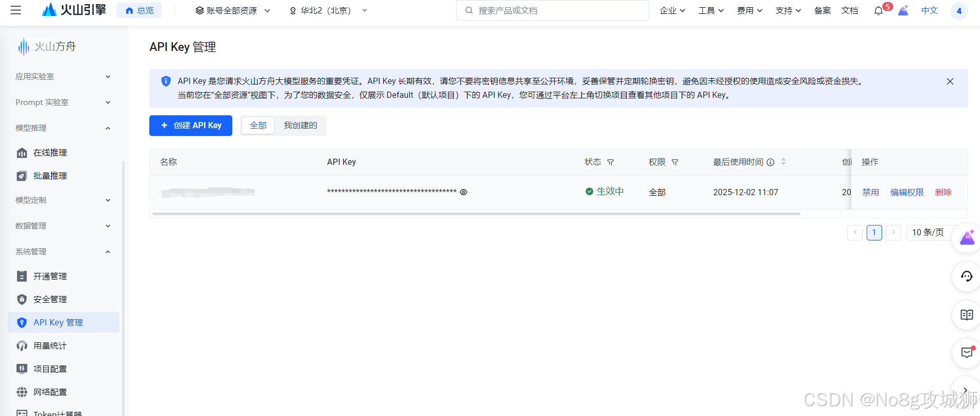Open the 状态 column filter icon
980x416 pixels.
pos(610,162)
